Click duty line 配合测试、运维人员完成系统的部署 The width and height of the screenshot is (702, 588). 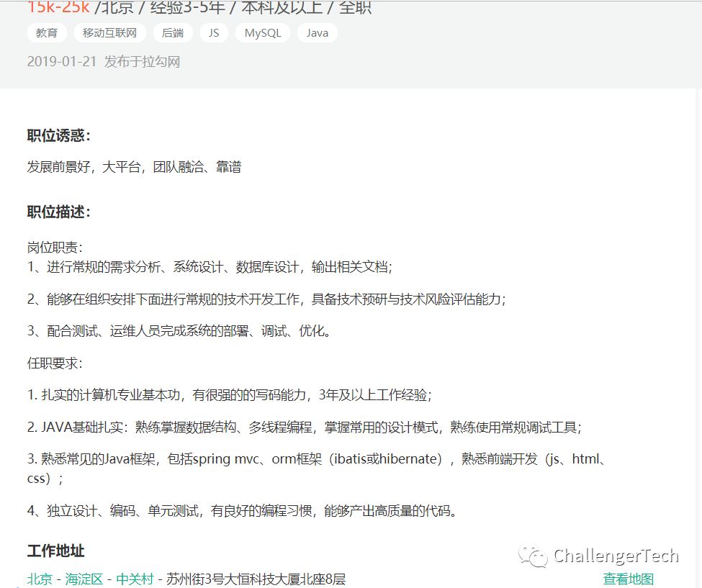tap(179, 330)
